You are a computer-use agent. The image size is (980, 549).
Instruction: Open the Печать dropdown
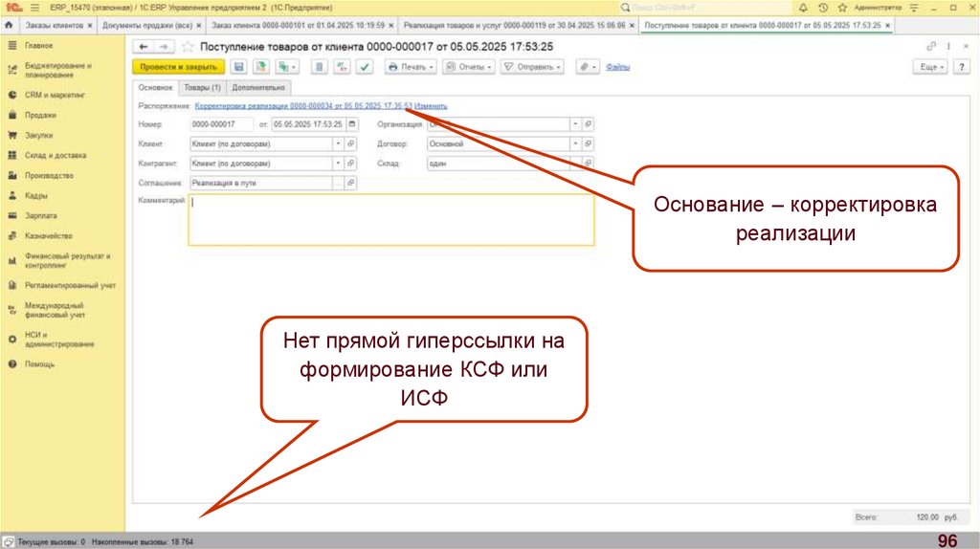(411, 67)
